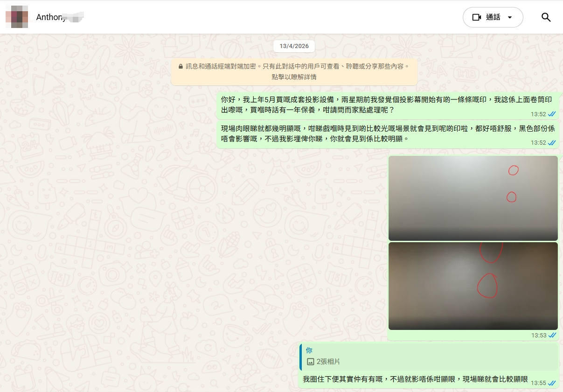Click read ticks on message starting 你好
Image resolution: width=563 pixels, height=392 pixels.
552,114
